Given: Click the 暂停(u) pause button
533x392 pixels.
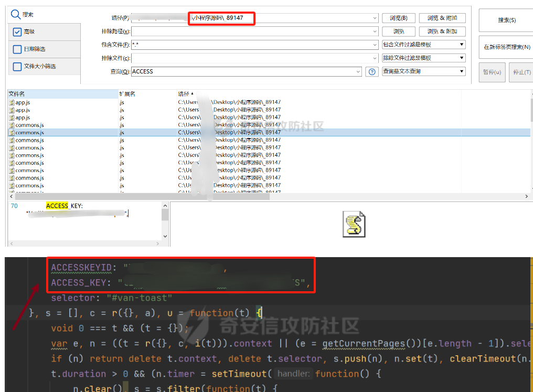Looking at the screenshot, I should tap(492, 72).
